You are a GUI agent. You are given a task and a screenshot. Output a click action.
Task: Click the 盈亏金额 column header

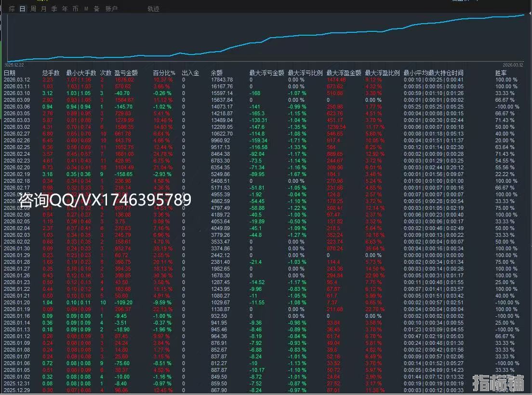(126, 73)
